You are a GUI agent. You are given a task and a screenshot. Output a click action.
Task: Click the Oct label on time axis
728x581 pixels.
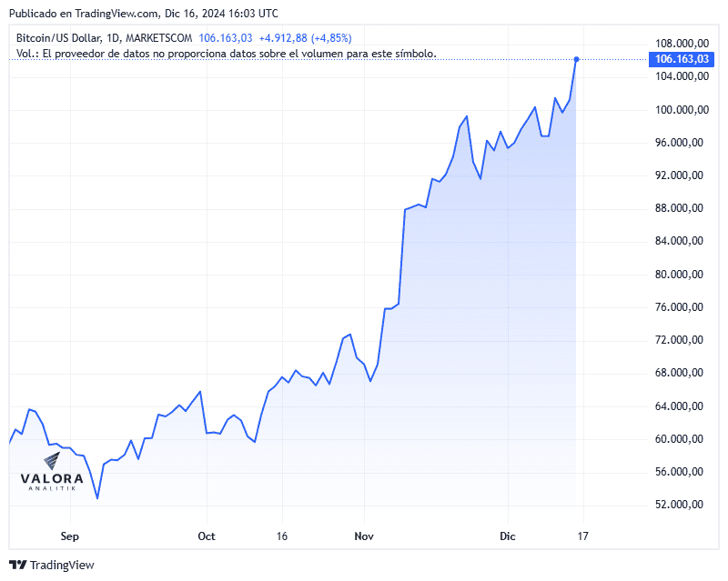(x=207, y=536)
